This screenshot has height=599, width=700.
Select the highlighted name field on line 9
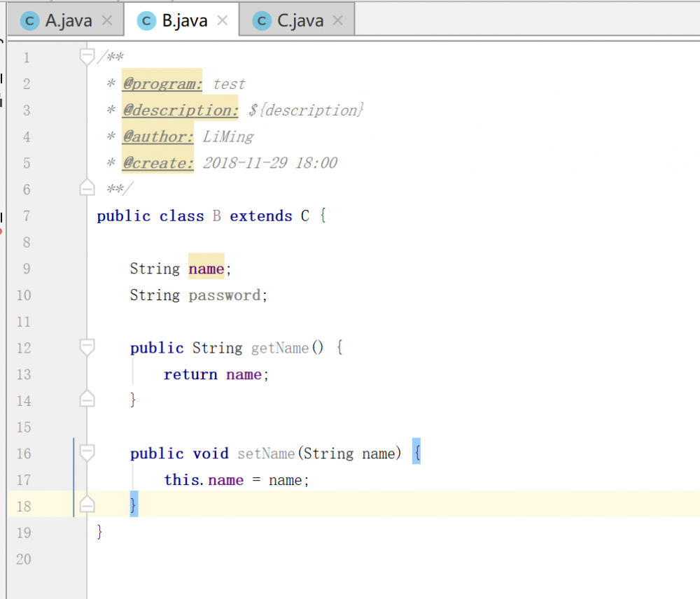coord(206,268)
